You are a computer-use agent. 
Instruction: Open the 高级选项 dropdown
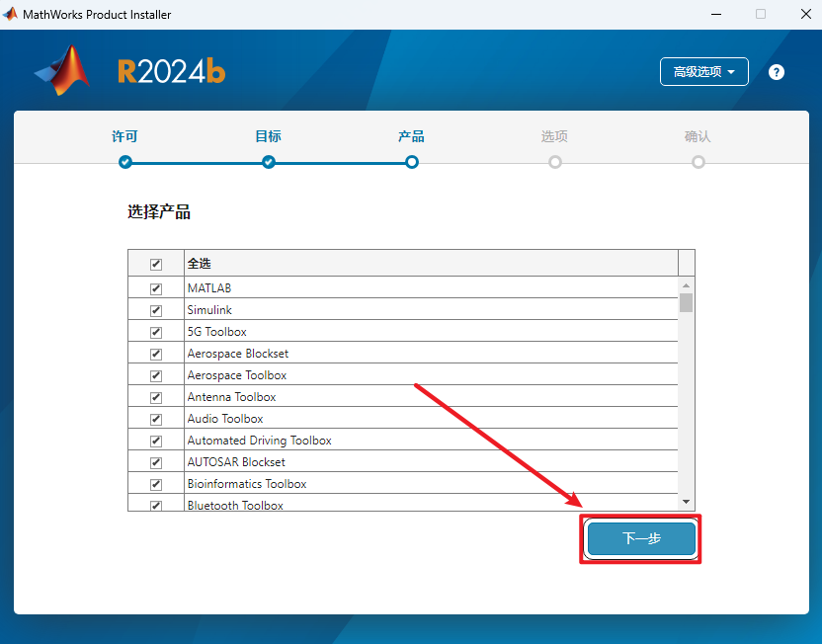pos(703,71)
